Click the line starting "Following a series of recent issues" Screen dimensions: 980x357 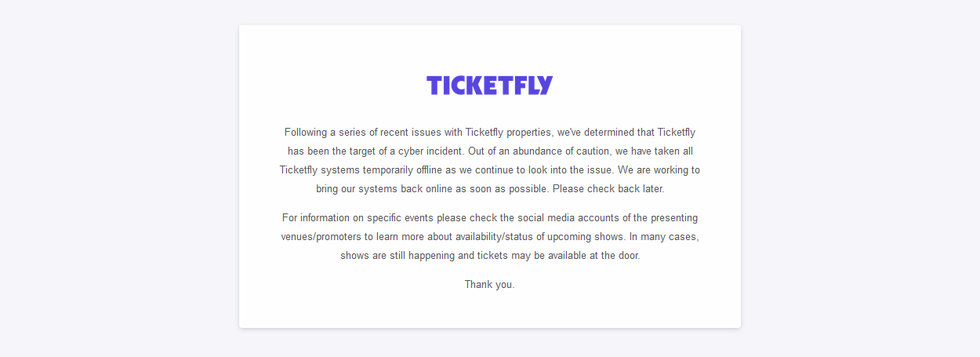[490, 132]
